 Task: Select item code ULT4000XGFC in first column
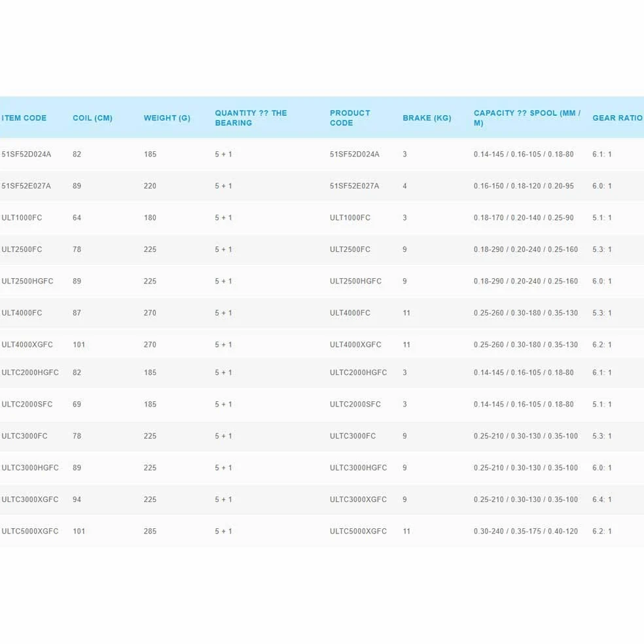(27, 345)
